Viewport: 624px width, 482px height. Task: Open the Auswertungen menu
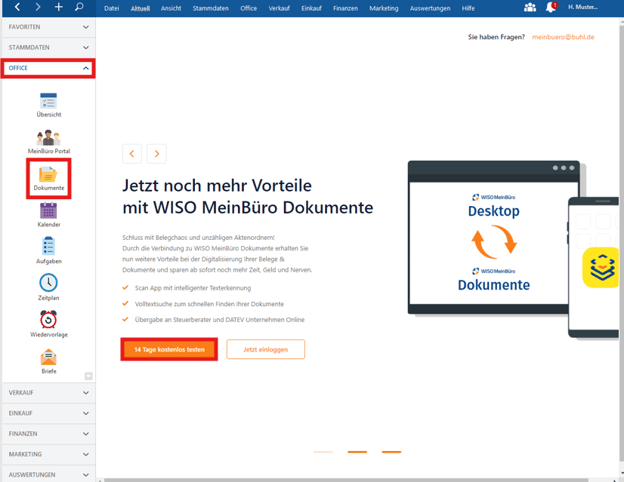point(429,8)
